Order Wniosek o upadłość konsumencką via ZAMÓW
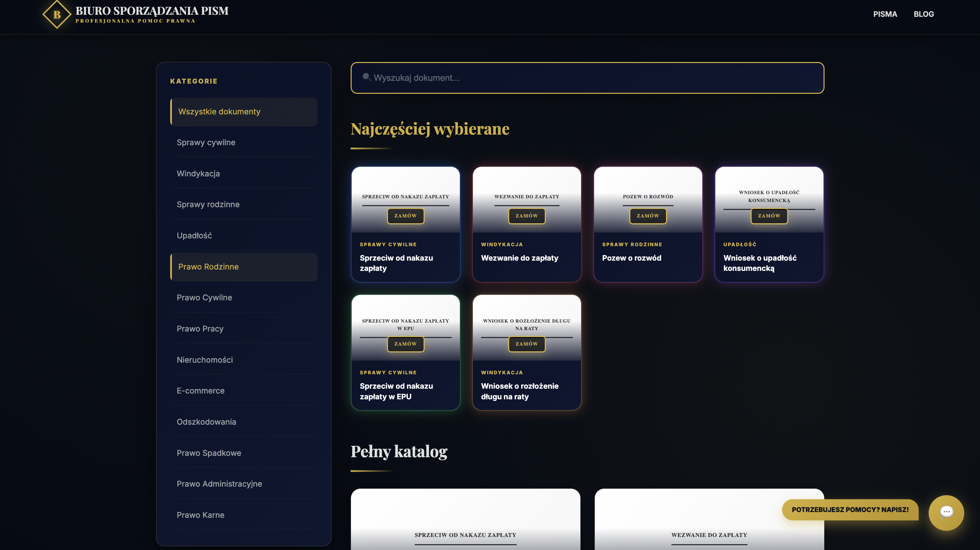The height and width of the screenshot is (550, 980). pos(768,216)
